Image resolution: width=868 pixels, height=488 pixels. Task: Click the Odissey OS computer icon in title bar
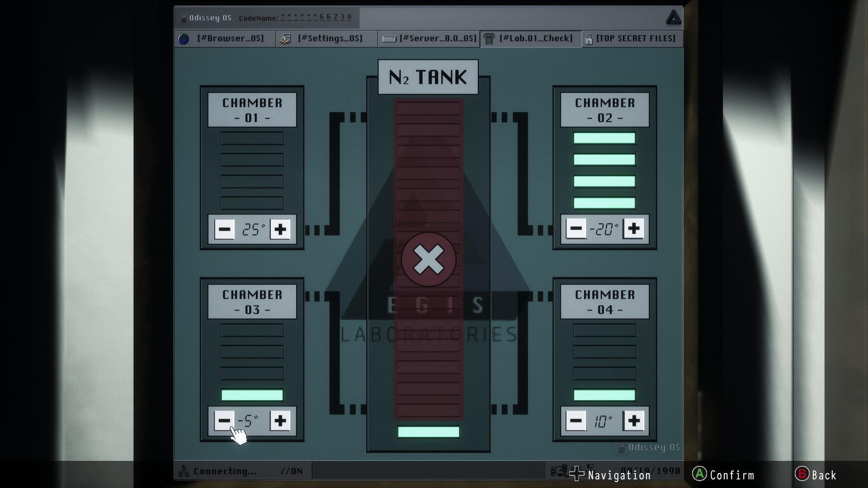point(184,19)
